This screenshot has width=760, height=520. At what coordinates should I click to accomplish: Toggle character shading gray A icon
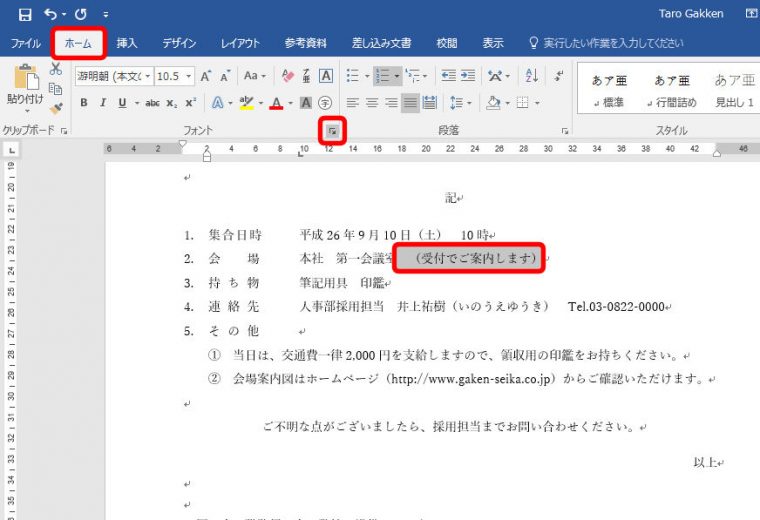[x=305, y=103]
